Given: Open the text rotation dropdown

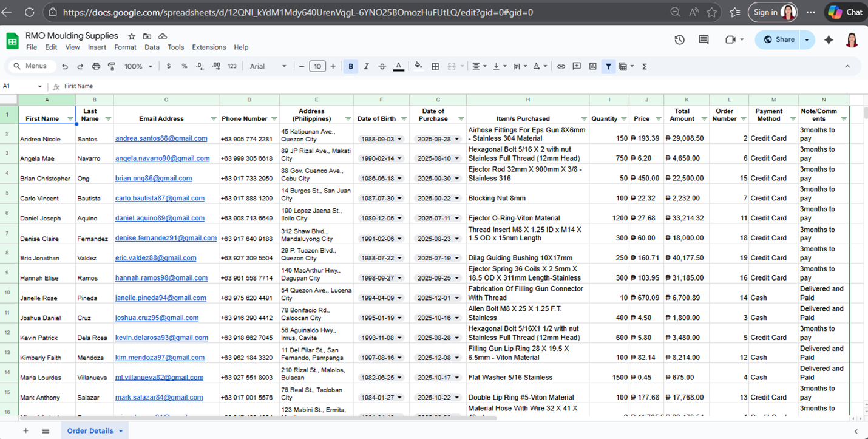Looking at the screenshot, I should pyautogui.click(x=540, y=66).
